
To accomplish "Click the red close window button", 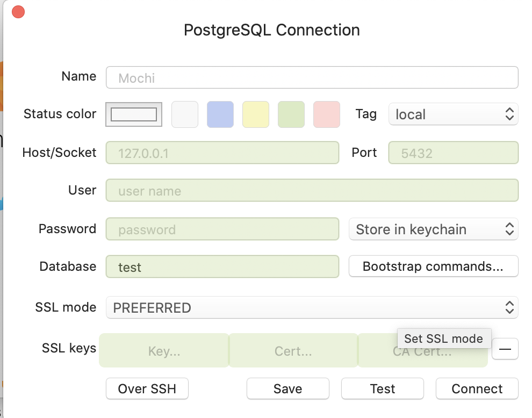I will pyautogui.click(x=18, y=12).
